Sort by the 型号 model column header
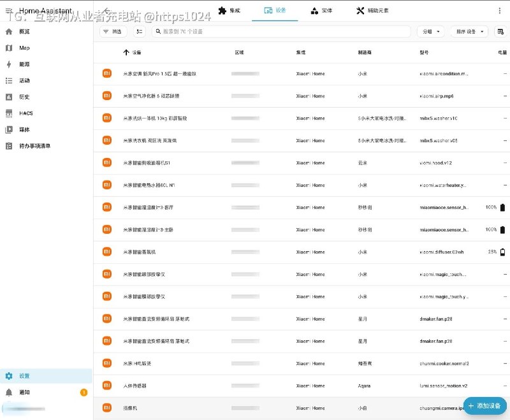 424,52
